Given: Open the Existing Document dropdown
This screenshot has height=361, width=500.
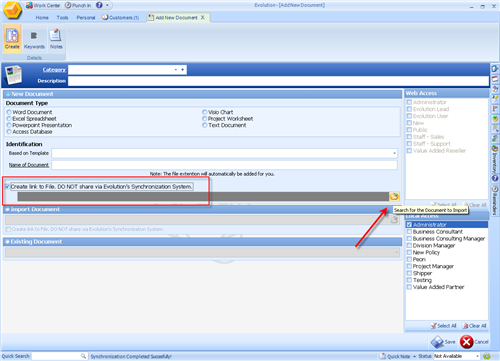Looking at the screenshot, I should click(x=396, y=252).
